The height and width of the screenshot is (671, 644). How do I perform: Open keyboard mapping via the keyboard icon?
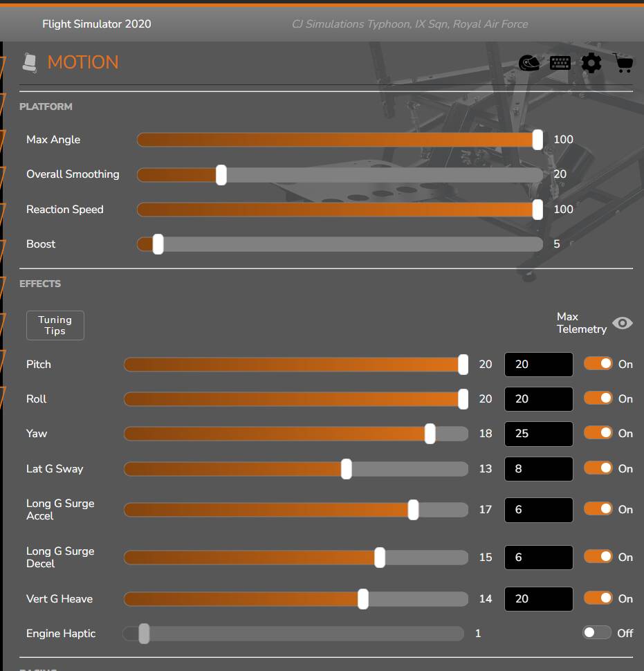point(560,62)
